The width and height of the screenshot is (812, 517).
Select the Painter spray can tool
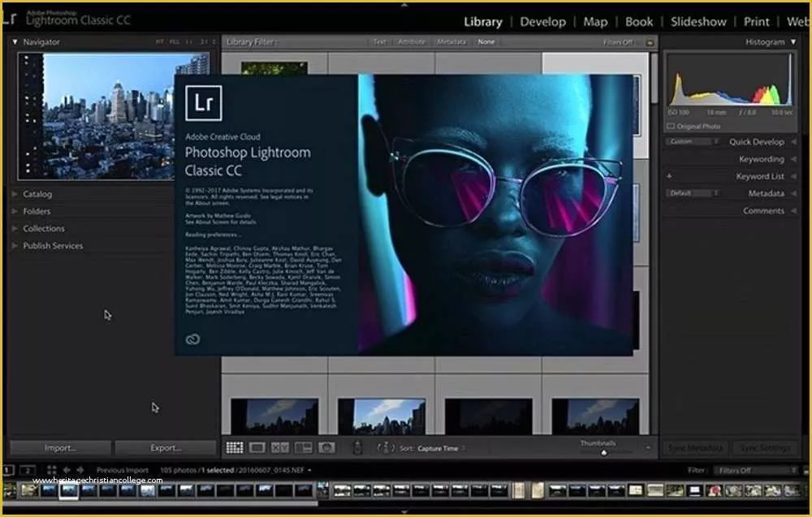357,448
